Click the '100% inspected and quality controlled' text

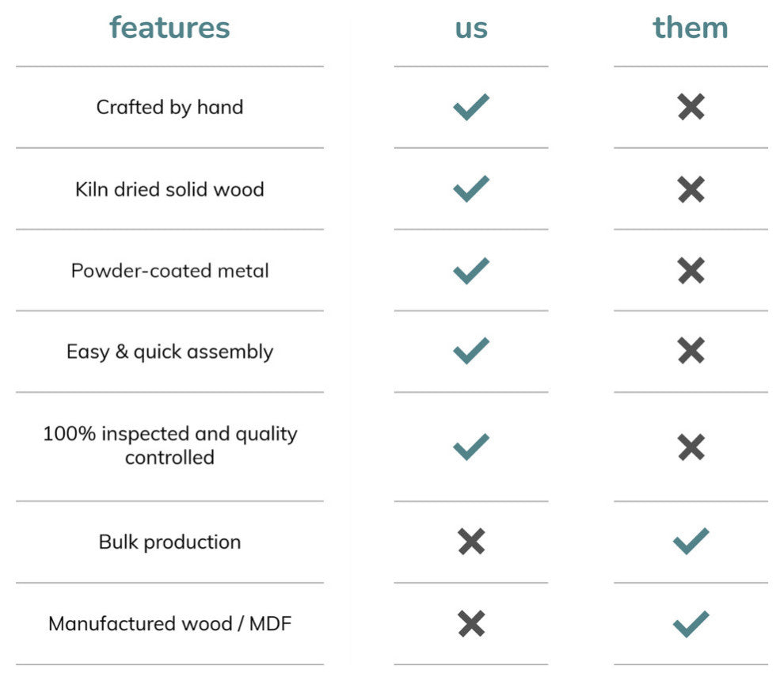pyautogui.click(x=169, y=445)
